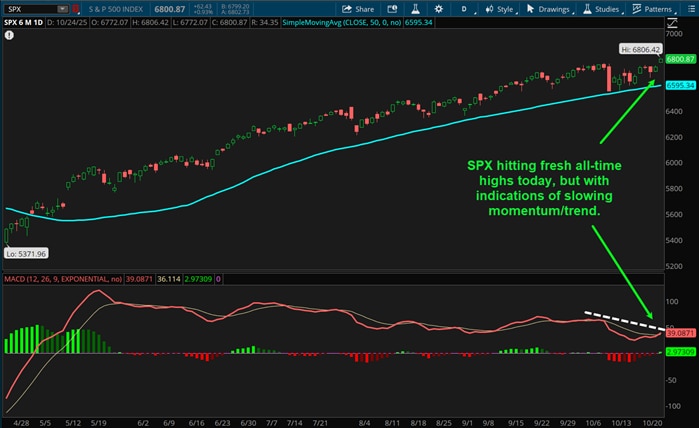The width and height of the screenshot is (699, 428).
Task: Click the SPX 6 M 1D chart label
Action: (x=24, y=22)
